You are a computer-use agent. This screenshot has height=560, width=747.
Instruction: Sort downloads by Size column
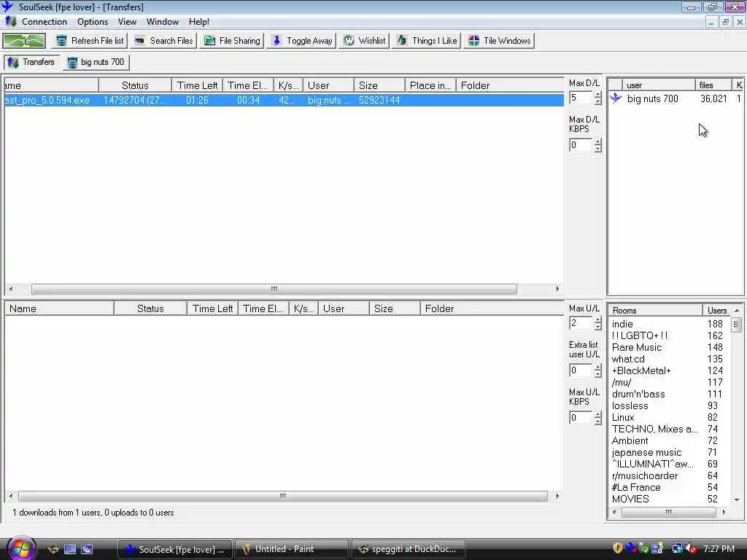379,85
